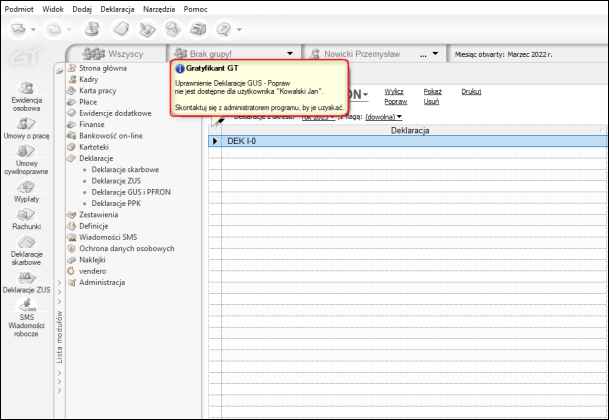This screenshot has width=609, height=420.
Task: Open the Narzędzia menu
Action: [159, 9]
